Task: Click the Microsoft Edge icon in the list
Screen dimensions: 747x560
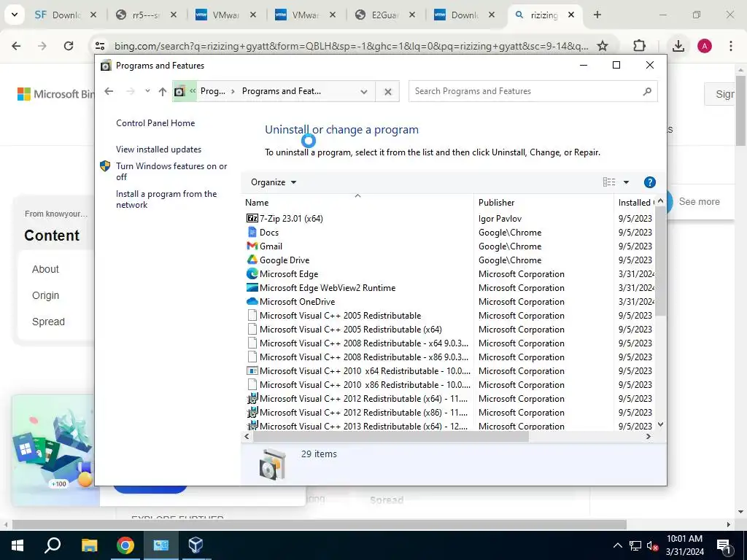Action: (x=252, y=274)
